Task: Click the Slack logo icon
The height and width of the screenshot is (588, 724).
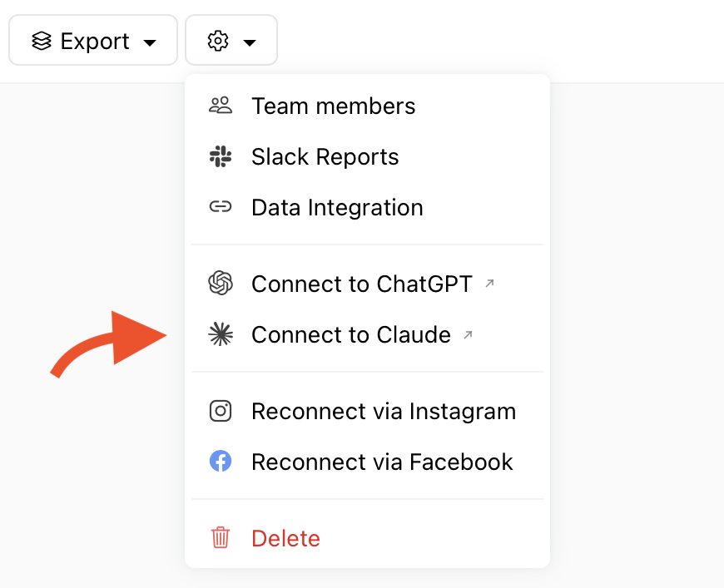Action: (221, 156)
